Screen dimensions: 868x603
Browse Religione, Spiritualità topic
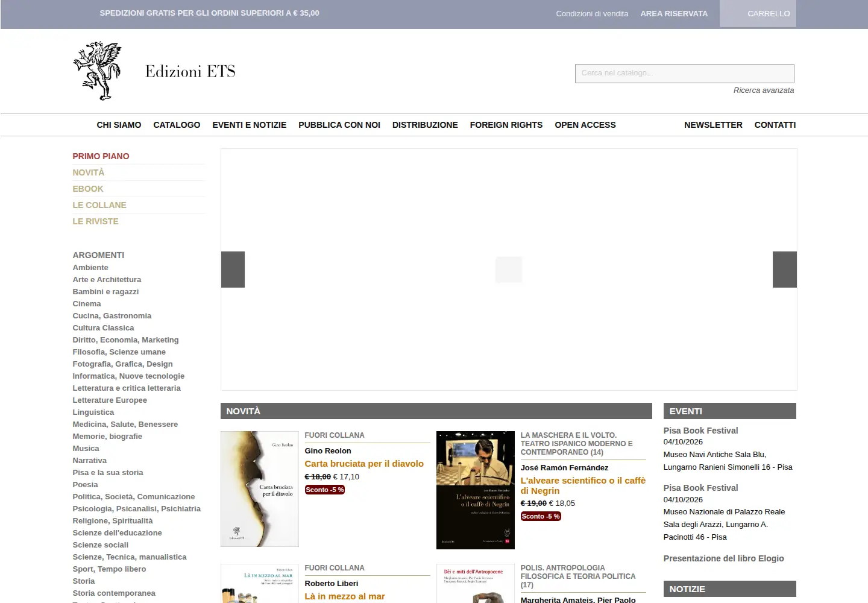click(113, 521)
